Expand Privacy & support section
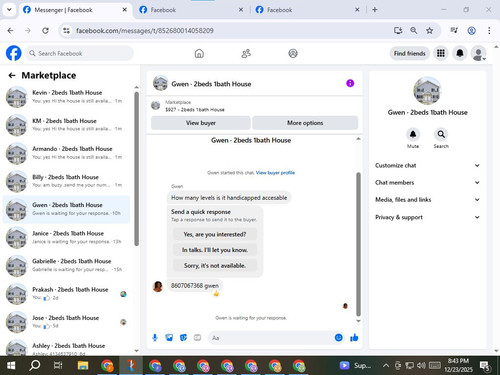 tap(427, 217)
